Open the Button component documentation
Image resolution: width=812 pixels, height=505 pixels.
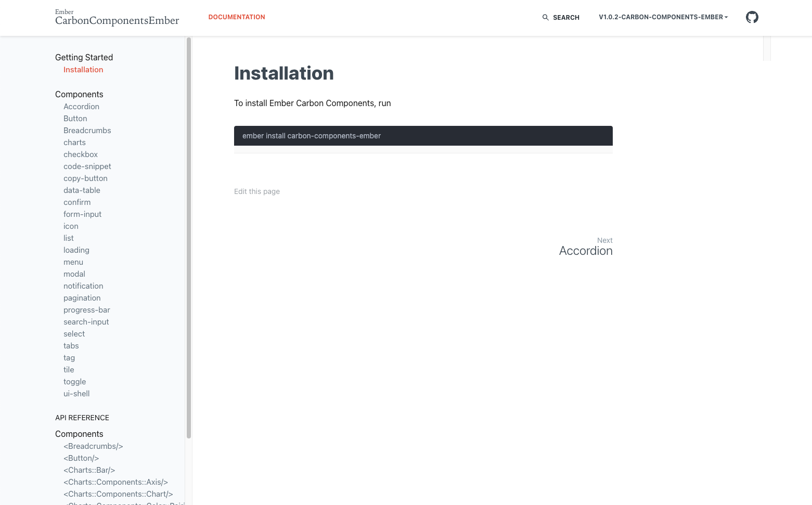click(x=75, y=118)
